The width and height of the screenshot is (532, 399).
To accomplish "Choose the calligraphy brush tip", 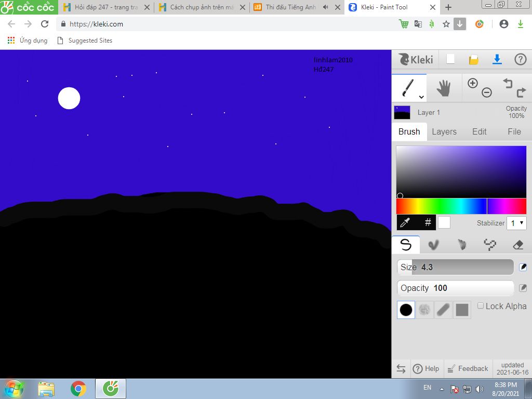I will (443, 310).
